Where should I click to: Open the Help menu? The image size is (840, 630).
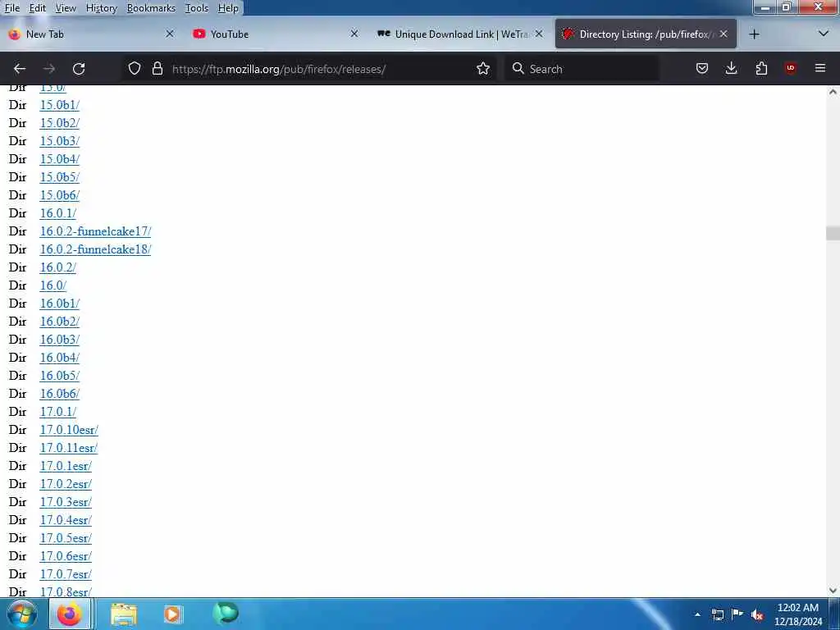pos(228,8)
